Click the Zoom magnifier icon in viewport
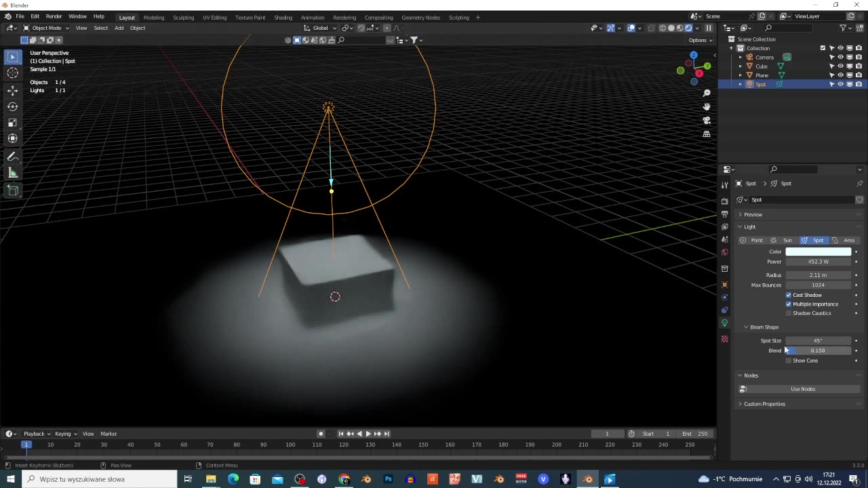The height and width of the screenshot is (488, 868). (707, 93)
